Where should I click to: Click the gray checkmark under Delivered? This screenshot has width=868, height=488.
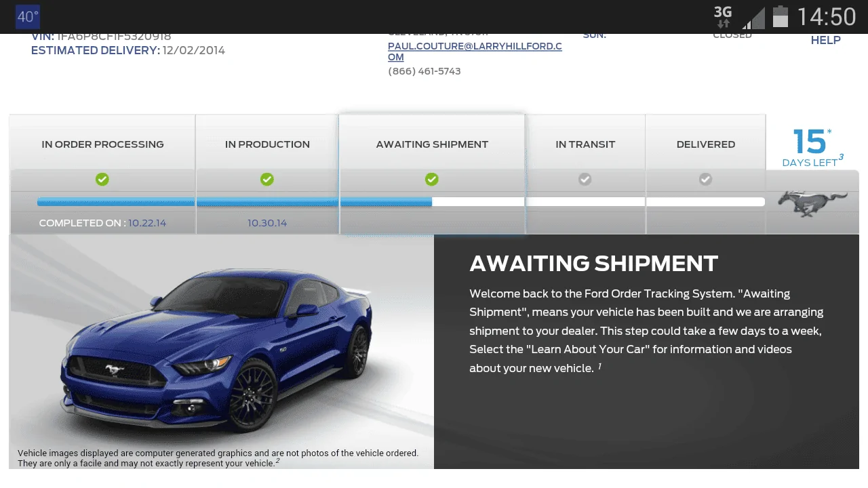pyautogui.click(x=706, y=179)
